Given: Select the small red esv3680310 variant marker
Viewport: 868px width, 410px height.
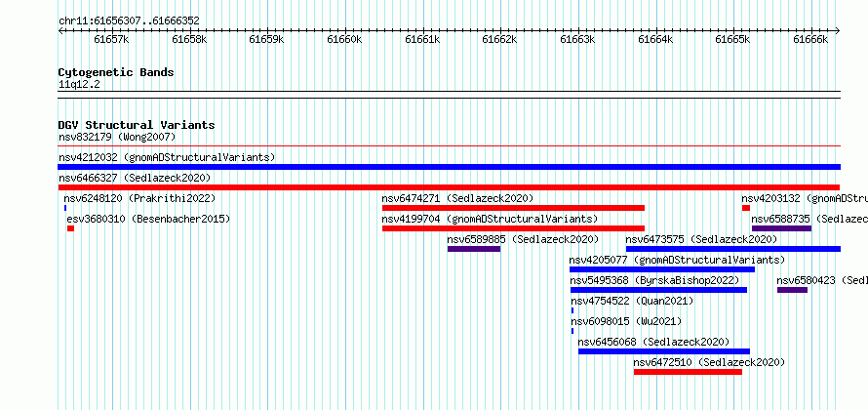Looking at the screenshot, I should pos(70,228).
